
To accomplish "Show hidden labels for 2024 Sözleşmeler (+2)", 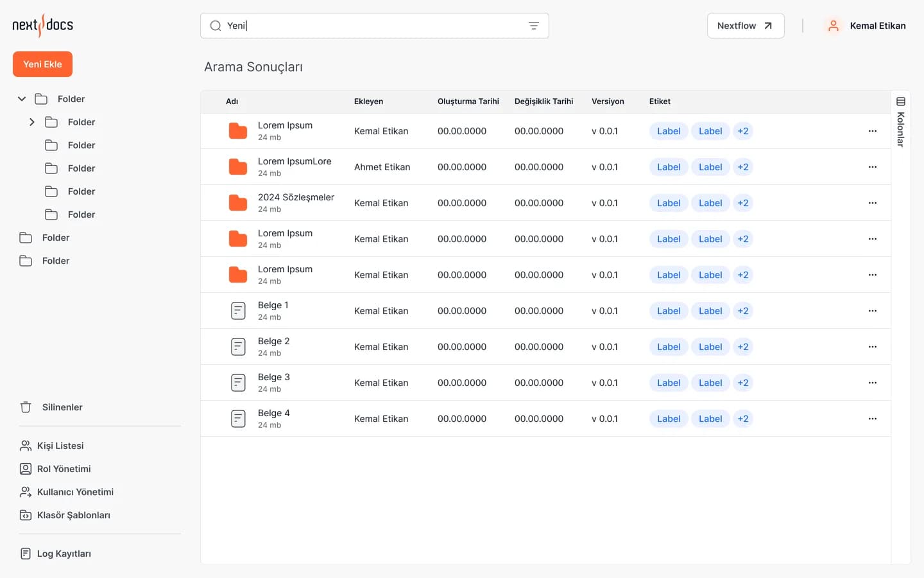I will pos(743,203).
